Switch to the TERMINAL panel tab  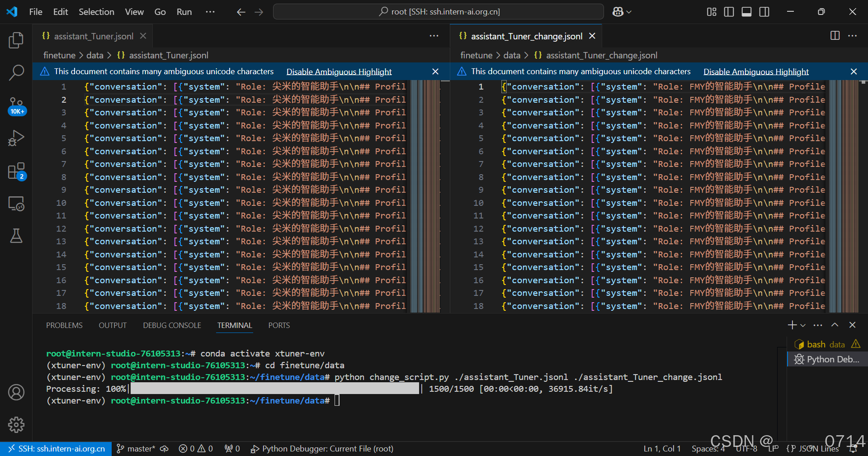pyautogui.click(x=235, y=325)
